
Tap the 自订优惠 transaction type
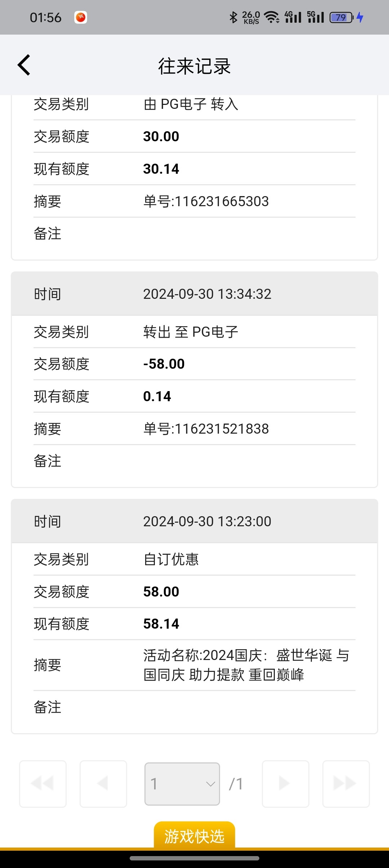click(x=171, y=559)
